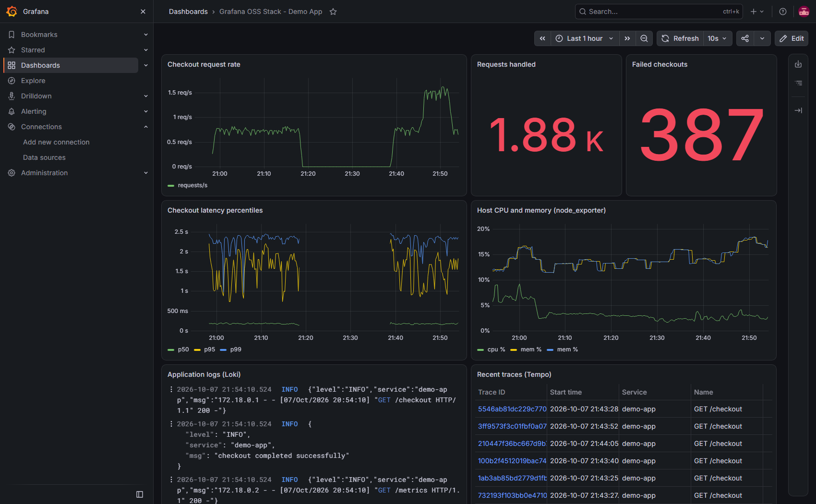The width and height of the screenshot is (816, 504).
Task: Open trace 732193f103bb0e4710 link
Action: 512,495
